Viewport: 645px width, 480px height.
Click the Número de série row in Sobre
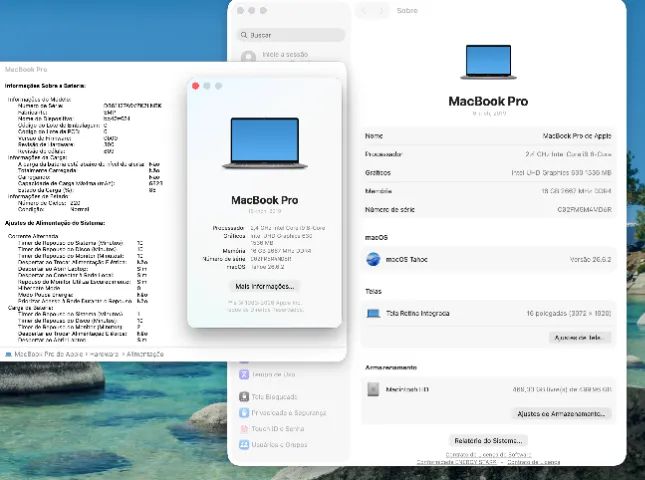pos(488,210)
